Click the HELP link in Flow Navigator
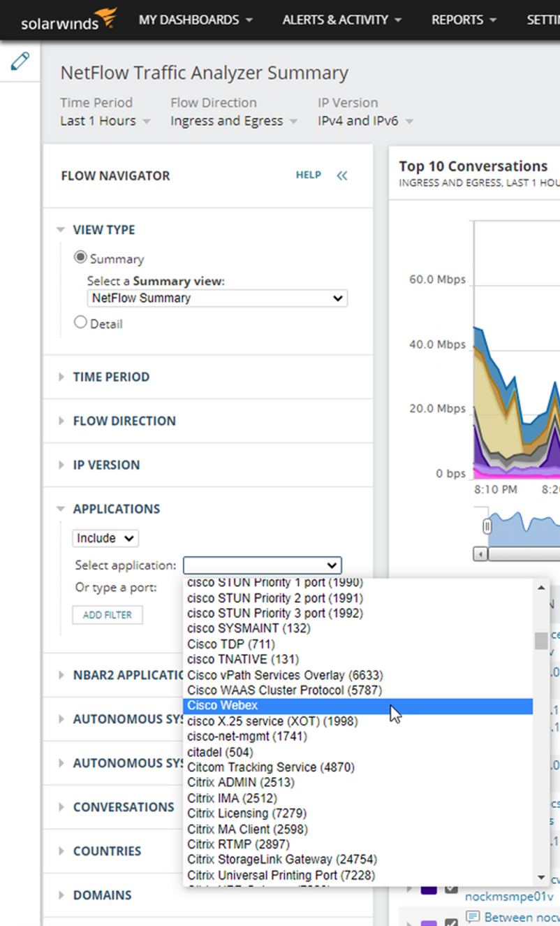This screenshot has width=560, height=926. tap(308, 175)
